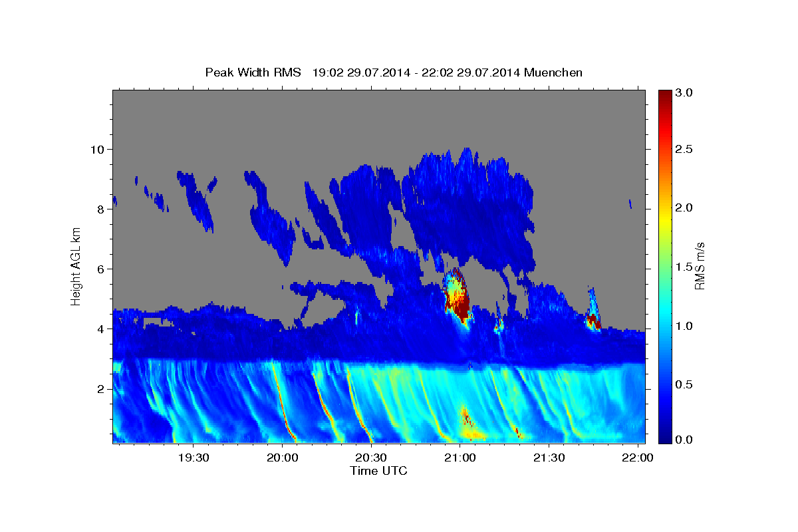Click the dark red top of the colorbar

665,96
